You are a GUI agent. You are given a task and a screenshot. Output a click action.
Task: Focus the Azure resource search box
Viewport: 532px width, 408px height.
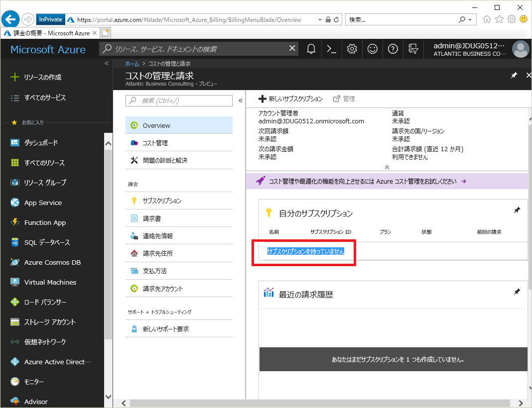[x=194, y=49]
